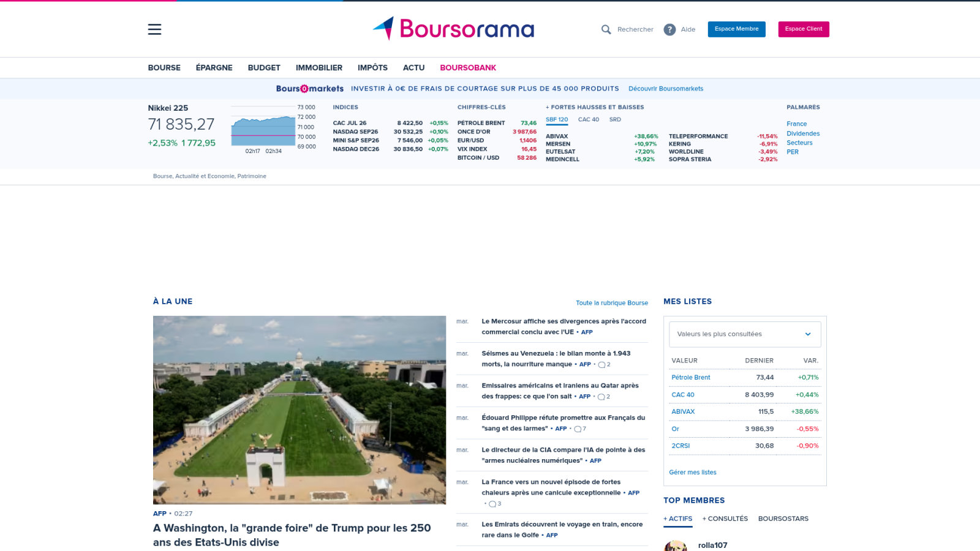
Task: Open the ÉPARGNE menu
Action: coord(214,68)
